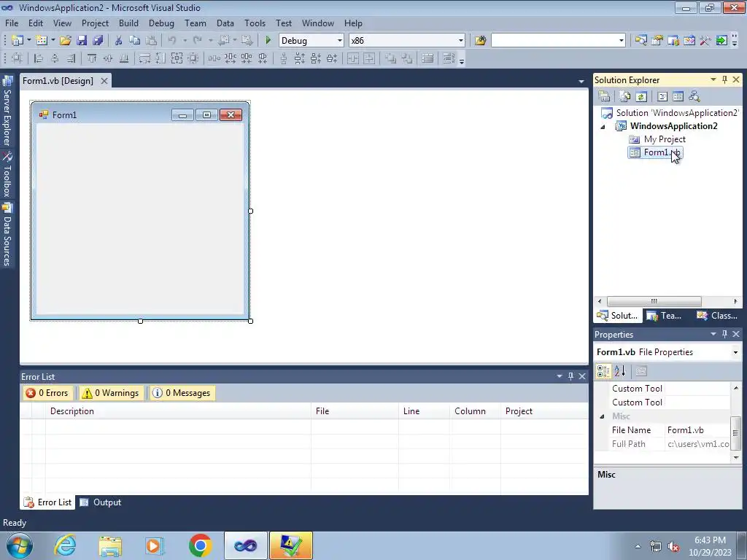747x560 pixels.
Task: Open the active documents list dropdown arrow
Action: (581, 82)
